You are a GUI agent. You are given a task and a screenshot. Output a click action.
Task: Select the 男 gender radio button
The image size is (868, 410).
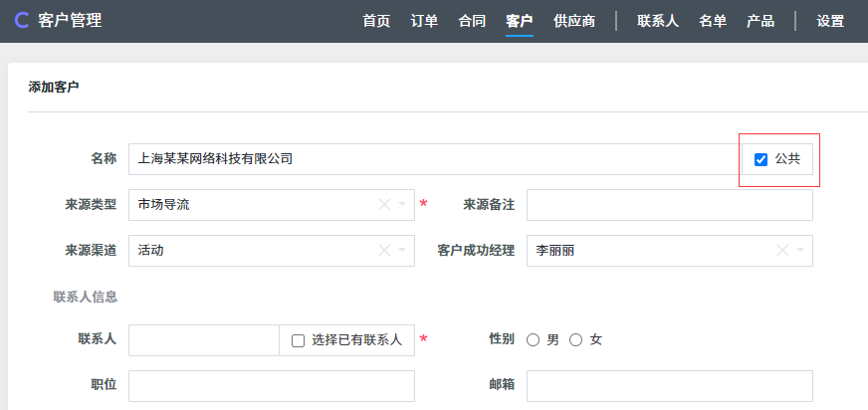click(x=534, y=340)
